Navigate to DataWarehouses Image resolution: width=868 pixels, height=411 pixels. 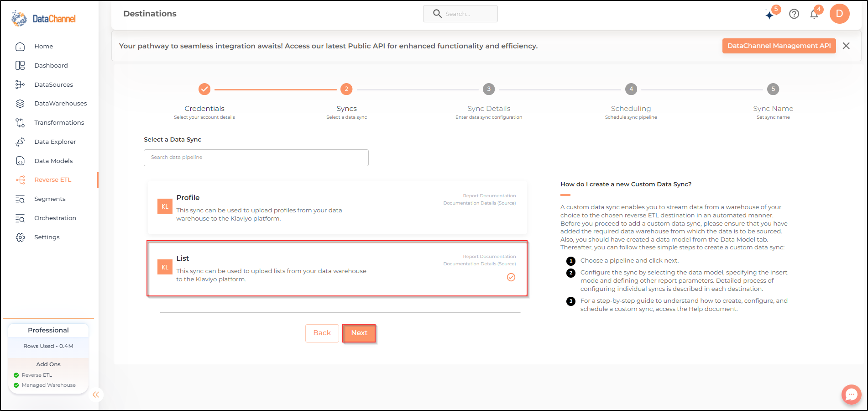(x=60, y=103)
